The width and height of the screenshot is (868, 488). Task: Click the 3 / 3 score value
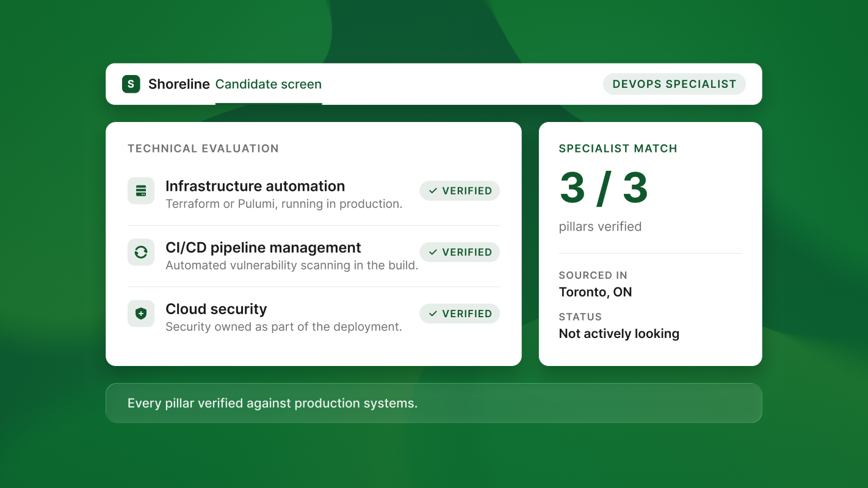tap(604, 188)
